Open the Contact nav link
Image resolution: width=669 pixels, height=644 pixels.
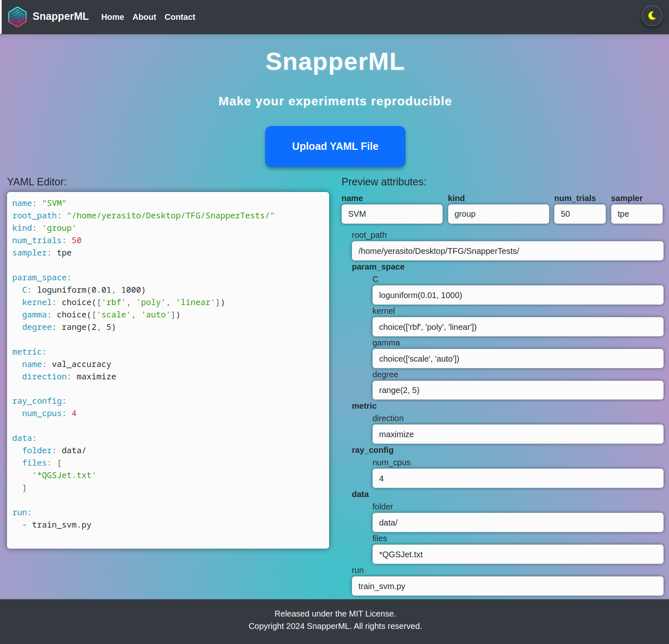click(x=180, y=17)
